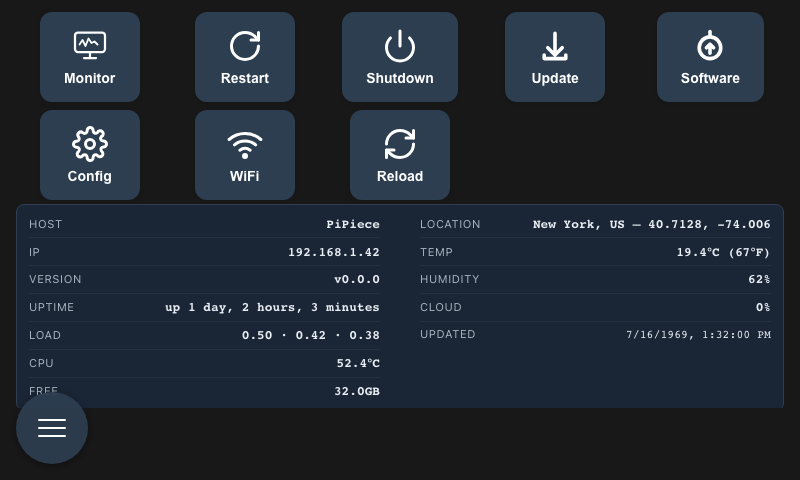Click the UPDATED label

[x=447, y=335]
